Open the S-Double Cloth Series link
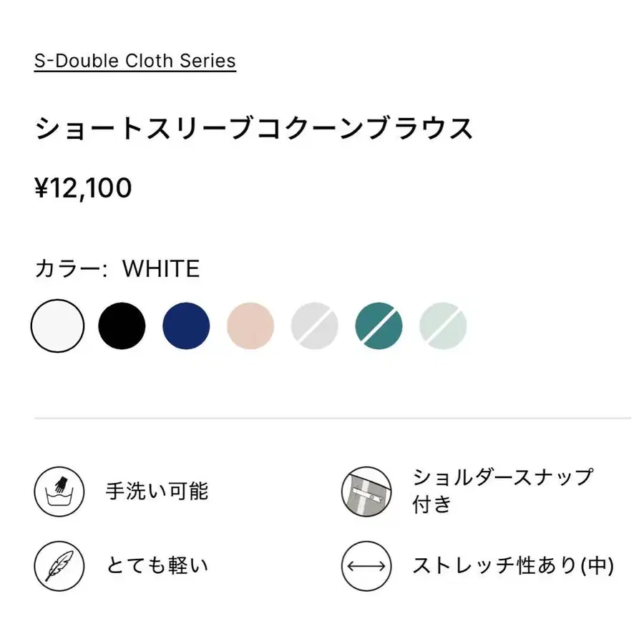 point(135,61)
